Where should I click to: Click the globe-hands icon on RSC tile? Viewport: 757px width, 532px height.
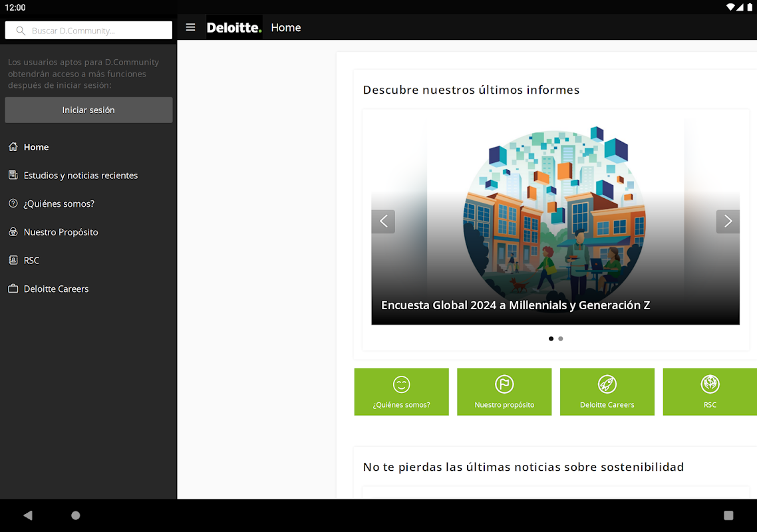point(710,384)
